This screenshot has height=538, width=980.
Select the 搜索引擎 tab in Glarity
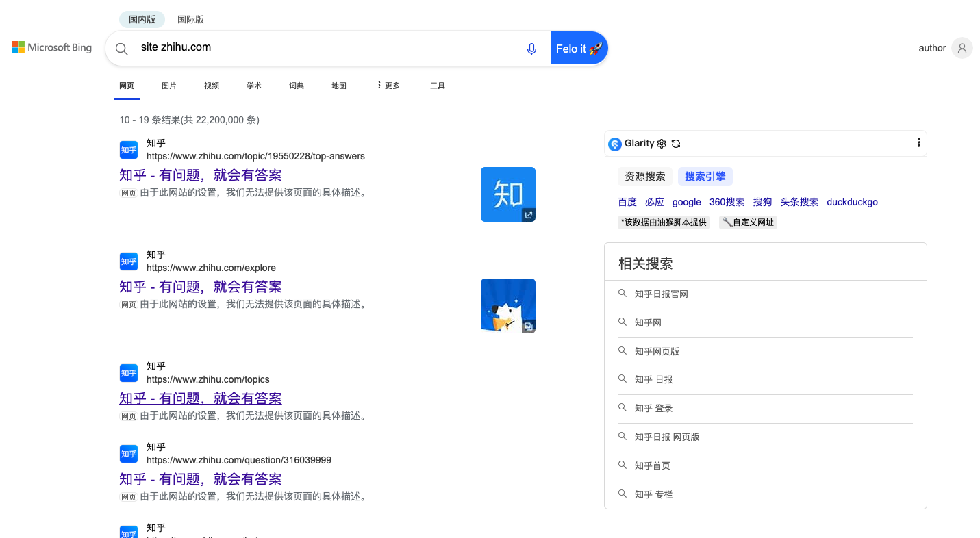(705, 177)
